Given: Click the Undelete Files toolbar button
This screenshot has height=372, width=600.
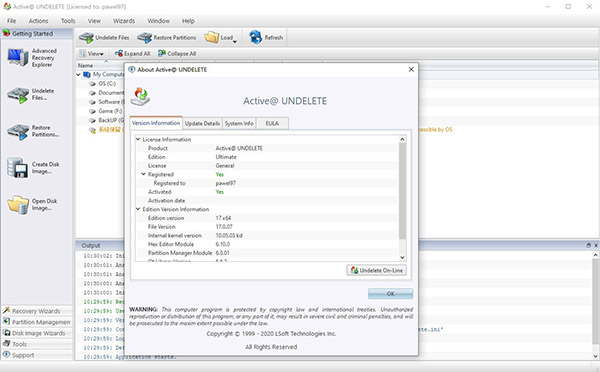Looking at the screenshot, I should pos(104,38).
